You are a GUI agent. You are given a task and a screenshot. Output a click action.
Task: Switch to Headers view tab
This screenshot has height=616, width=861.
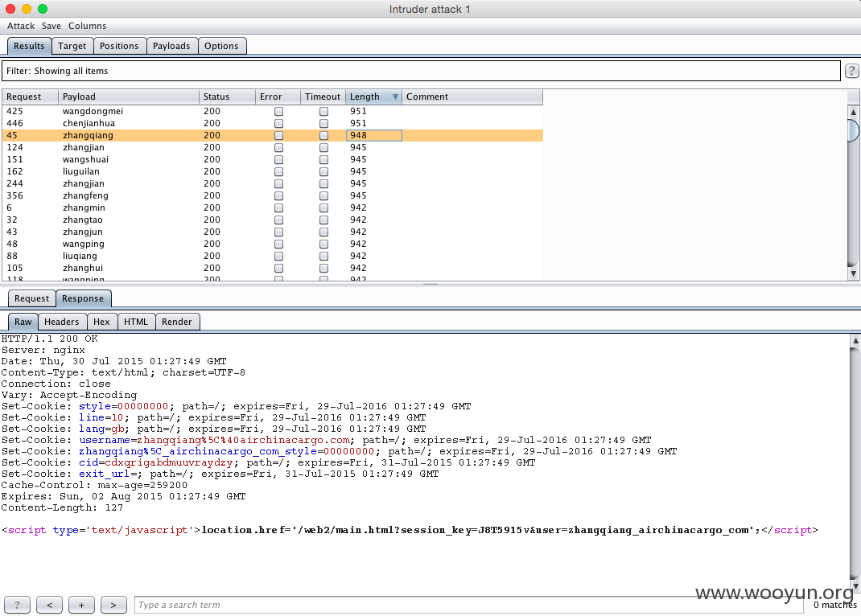pyautogui.click(x=61, y=322)
